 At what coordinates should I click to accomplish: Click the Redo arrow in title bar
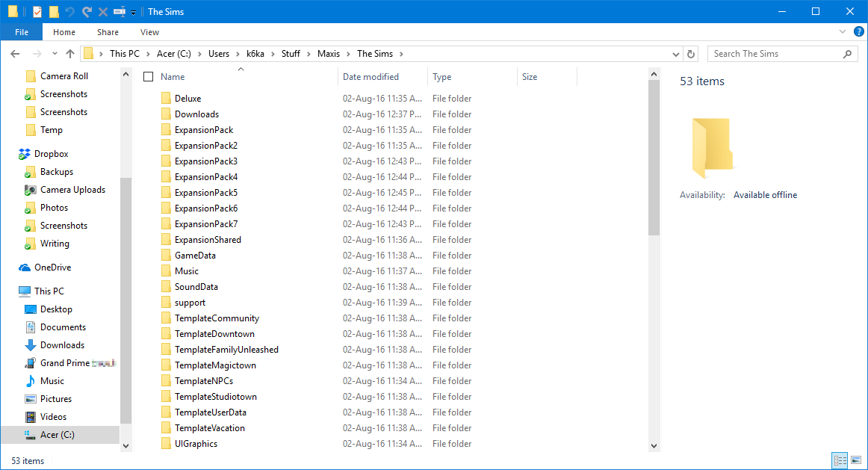87,12
